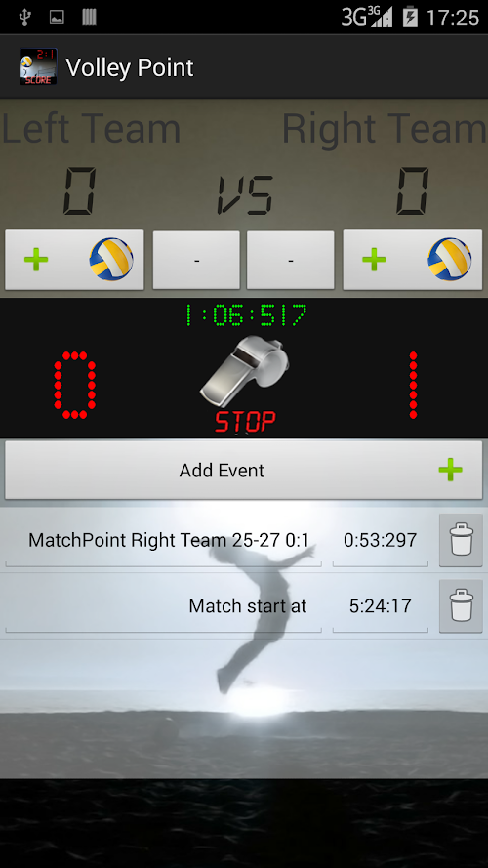Delete the MatchPoint Right Team event
Viewport: 488px width, 868px height.
[461, 540]
